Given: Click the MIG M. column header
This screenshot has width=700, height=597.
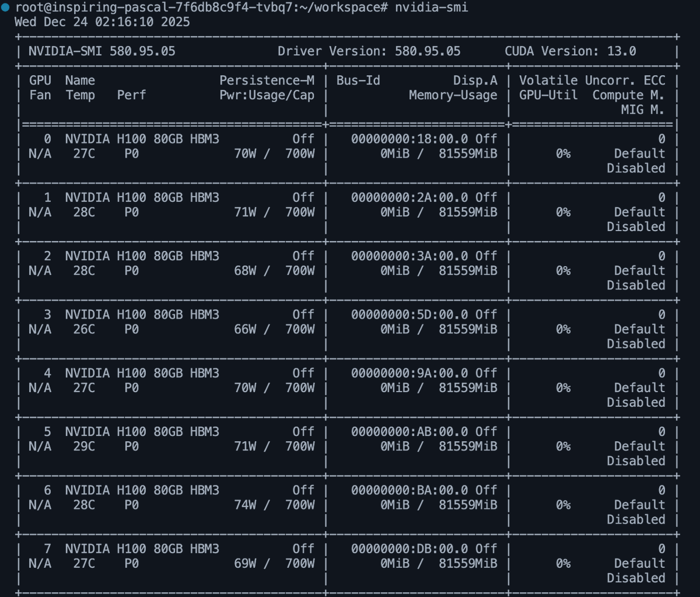Looking at the screenshot, I should pyautogui.click(x=643, y=110).
